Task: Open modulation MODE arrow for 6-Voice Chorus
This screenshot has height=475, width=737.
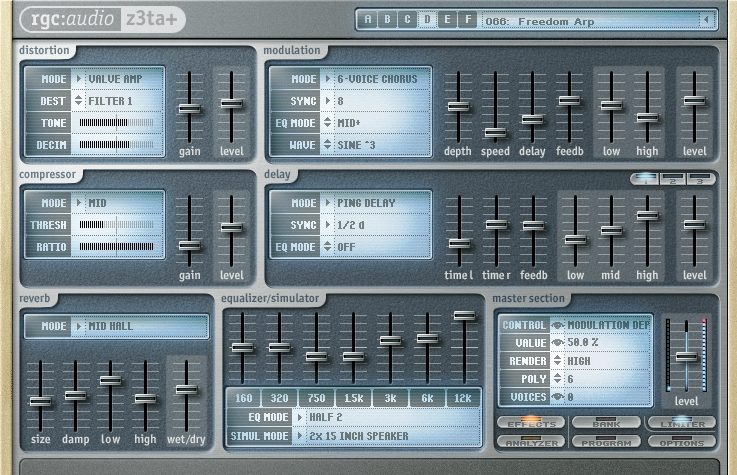Action: 328,79
